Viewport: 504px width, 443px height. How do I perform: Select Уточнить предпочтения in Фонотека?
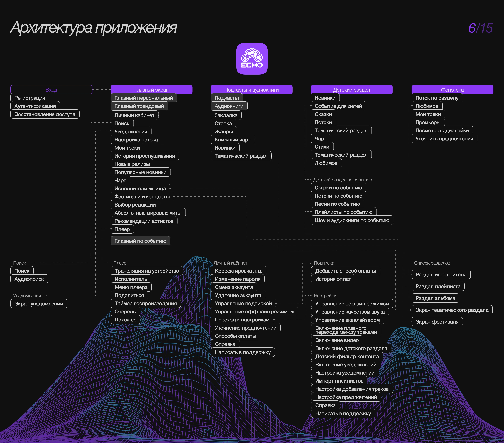444,139
